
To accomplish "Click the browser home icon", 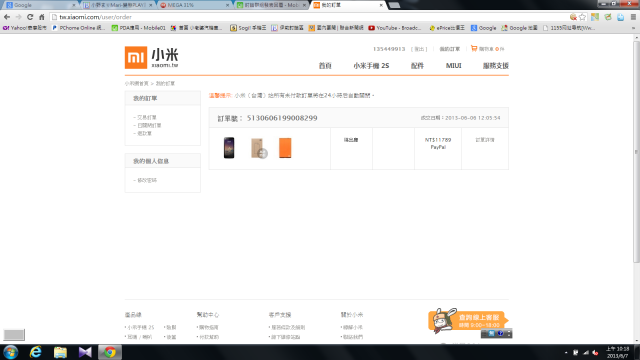I will [42, 17].
